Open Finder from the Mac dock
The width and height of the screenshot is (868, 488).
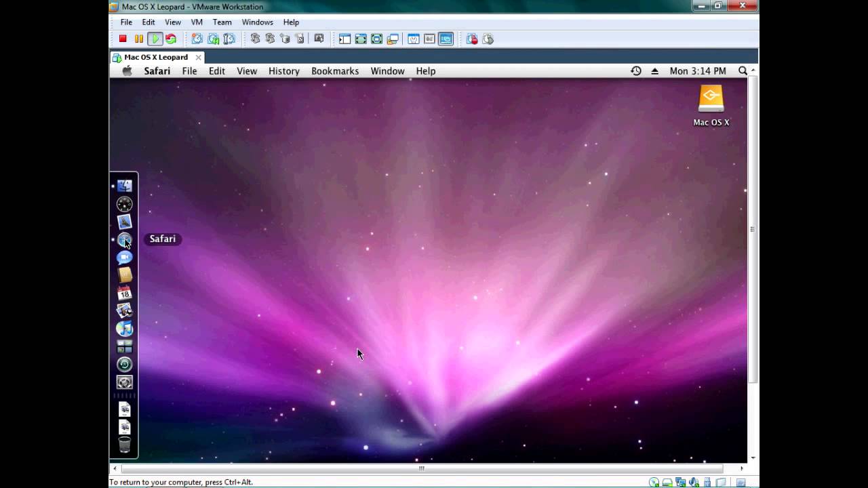(x=124, y=186)
